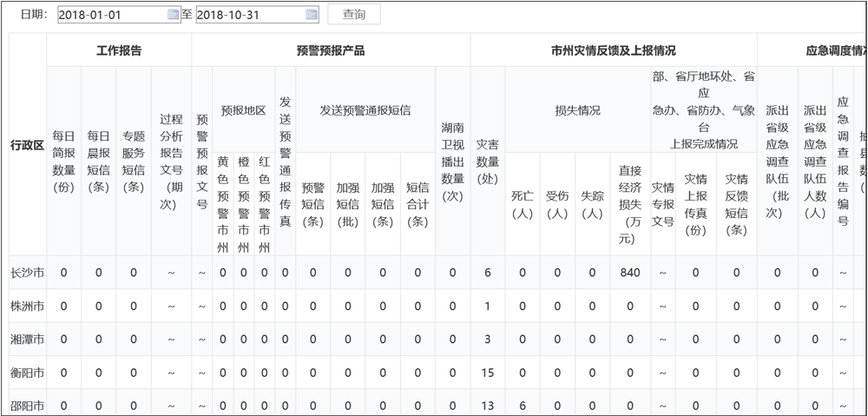Click the 工作报告 header group
The width and height of the screenshot is (868, 416).
(x=119, y=50)
